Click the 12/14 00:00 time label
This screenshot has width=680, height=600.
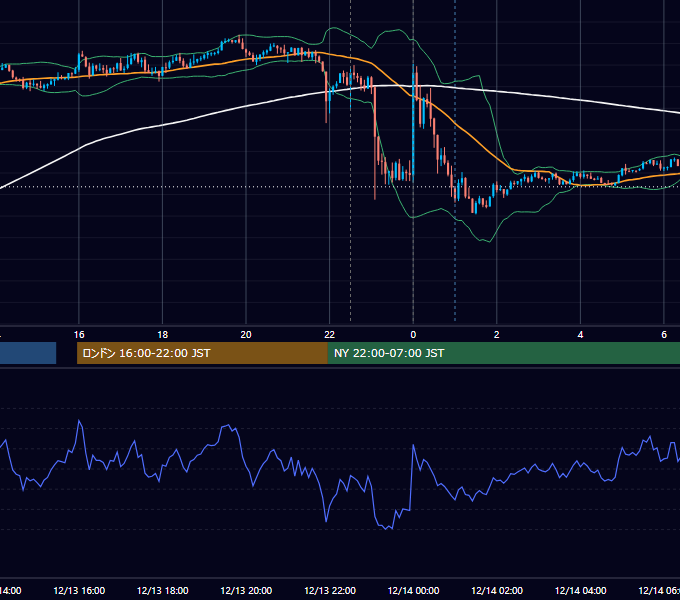pos(413,590)
